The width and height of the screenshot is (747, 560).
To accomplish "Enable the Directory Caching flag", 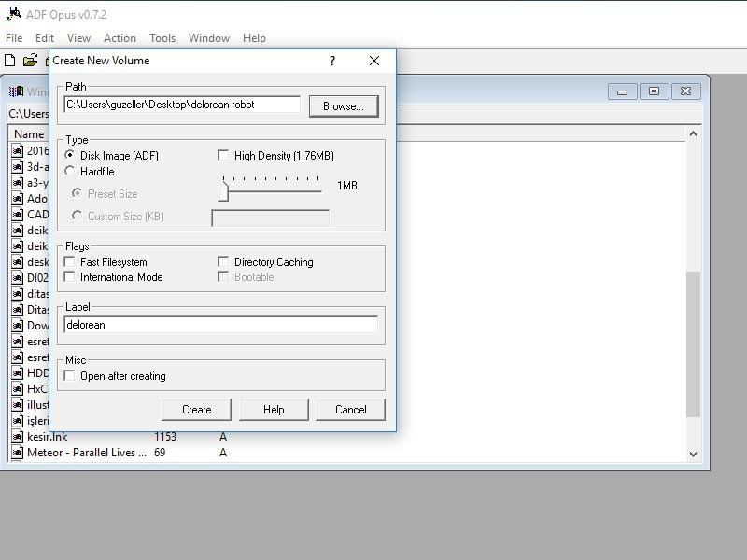I will point(223,261).
